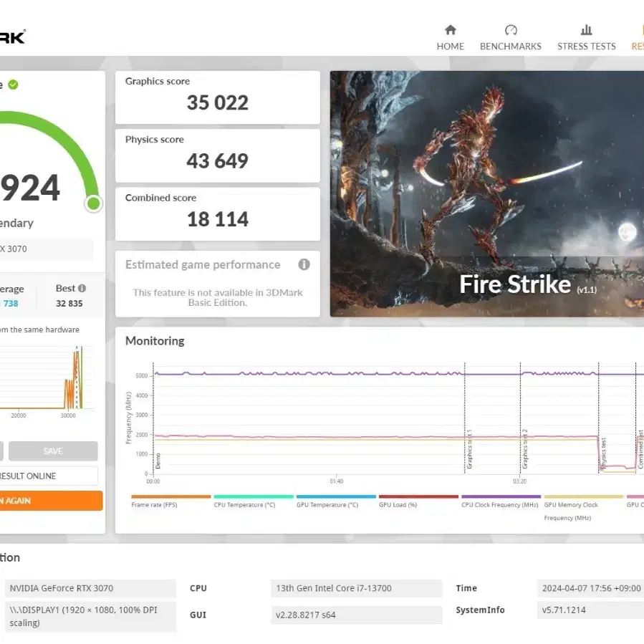The image size is (644, 644).
Task: Click the Fire Strike benchmark image
Action: [x=486, y=194]
